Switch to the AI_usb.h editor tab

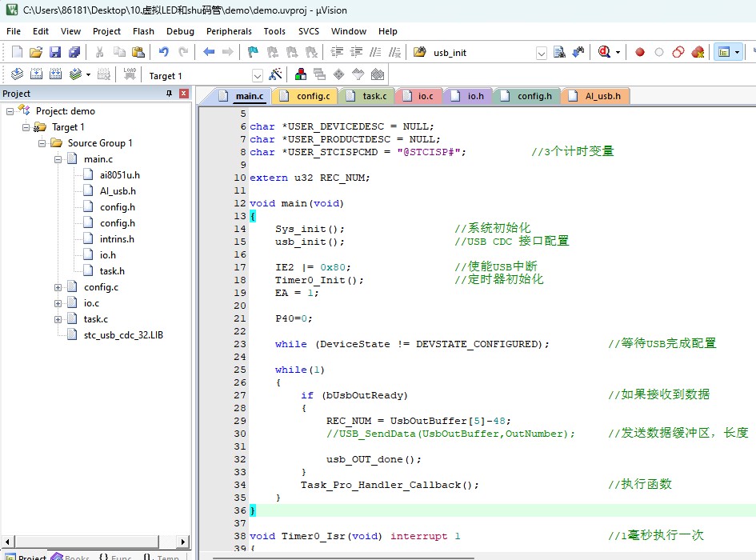(595, 96)
